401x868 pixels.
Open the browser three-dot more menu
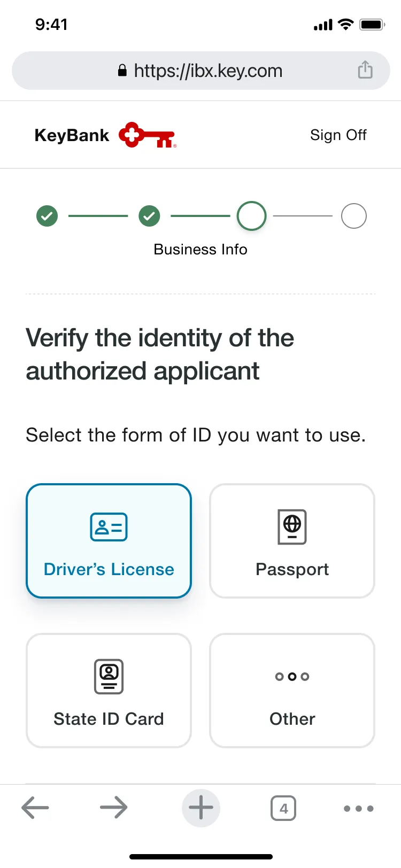359,808
